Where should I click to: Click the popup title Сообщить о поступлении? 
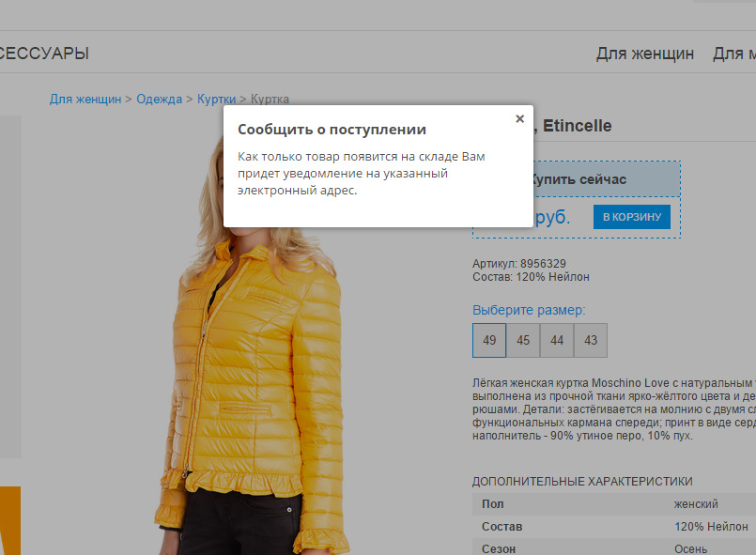click(332, 130)
